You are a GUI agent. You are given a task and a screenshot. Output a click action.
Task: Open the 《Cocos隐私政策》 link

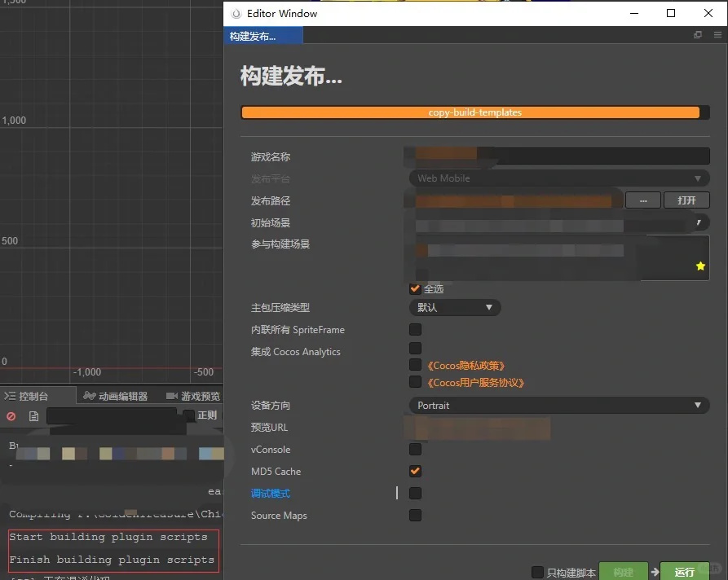465,366
